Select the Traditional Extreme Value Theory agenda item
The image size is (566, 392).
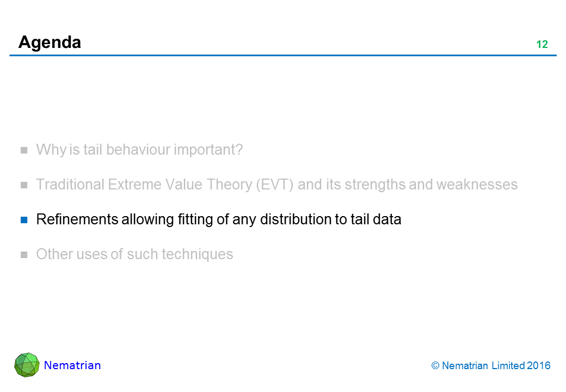coord(276,185)
